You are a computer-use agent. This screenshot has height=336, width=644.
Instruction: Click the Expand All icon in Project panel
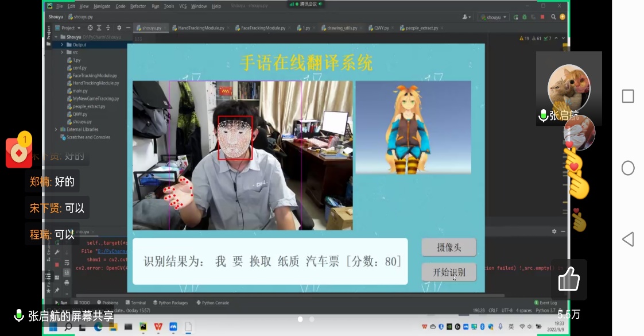[x=99, y=28]
